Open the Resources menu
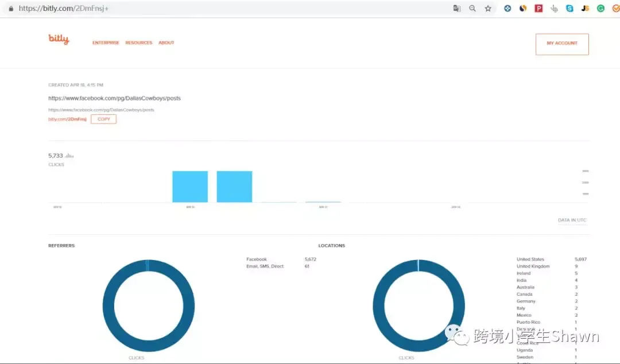The width and height of the screenshot is (620, 364). click(x=139, y=42)
